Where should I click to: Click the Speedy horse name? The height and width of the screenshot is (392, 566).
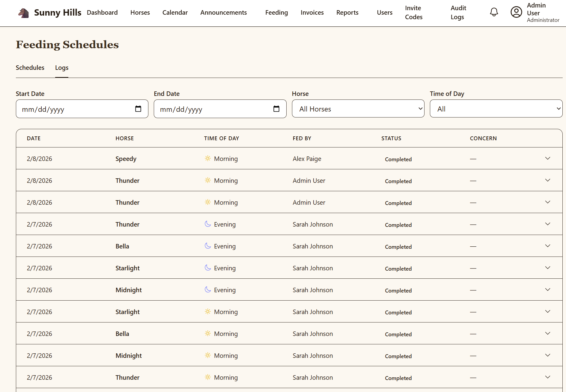(x=126, y=159)
